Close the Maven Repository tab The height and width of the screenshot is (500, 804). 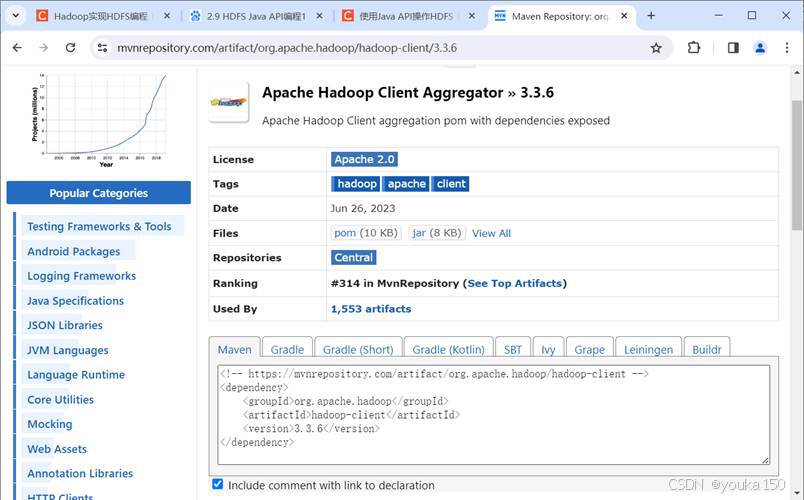coord(624,16)
